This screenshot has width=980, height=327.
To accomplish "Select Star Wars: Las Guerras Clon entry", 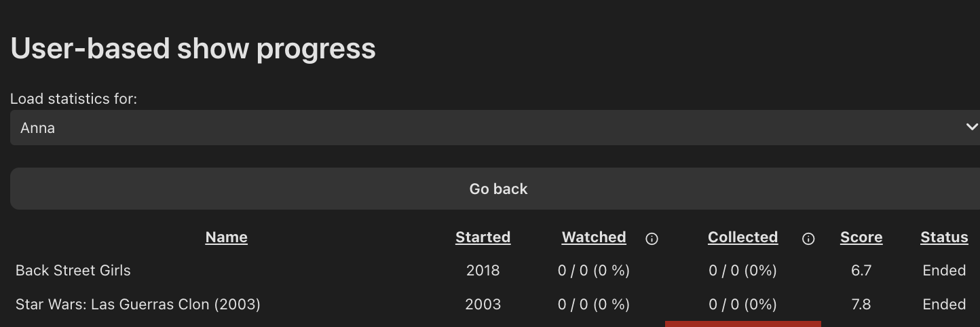I will tap(138, 305).
